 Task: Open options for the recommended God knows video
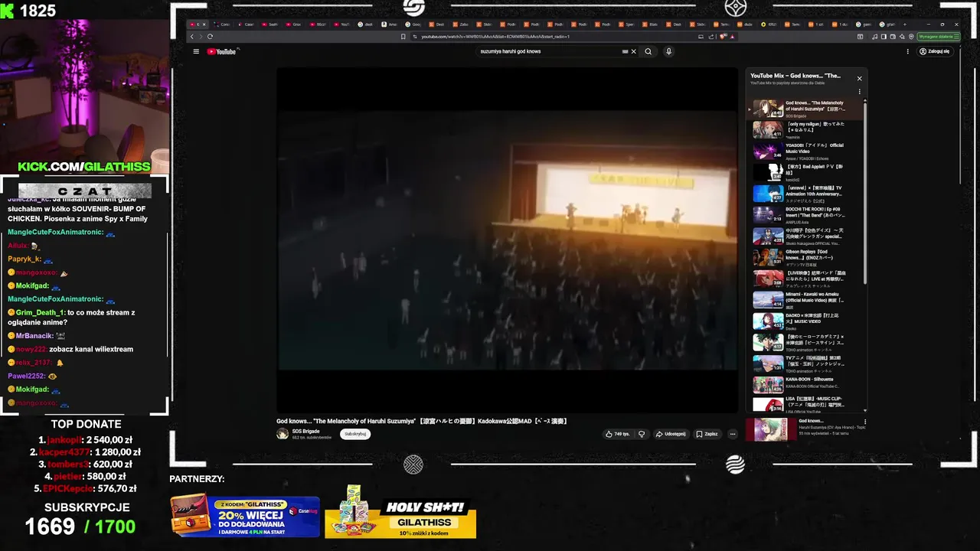865,422
